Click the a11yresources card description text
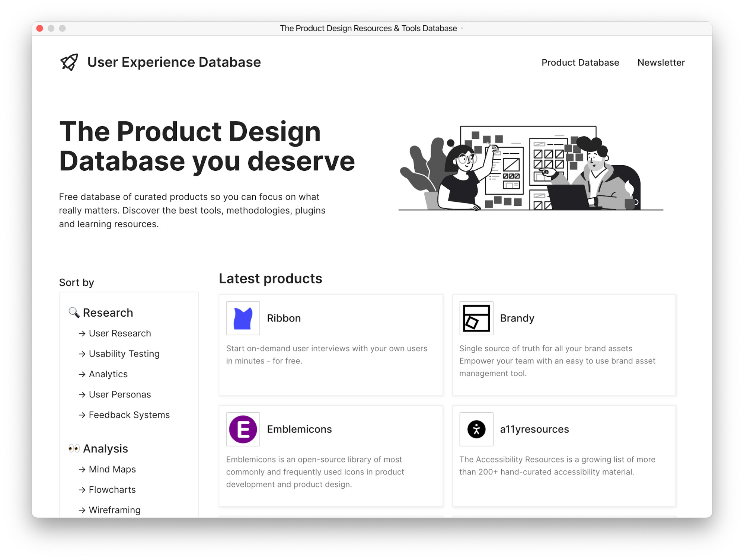This screenshot has width=744, height=560. click(557, 465)
